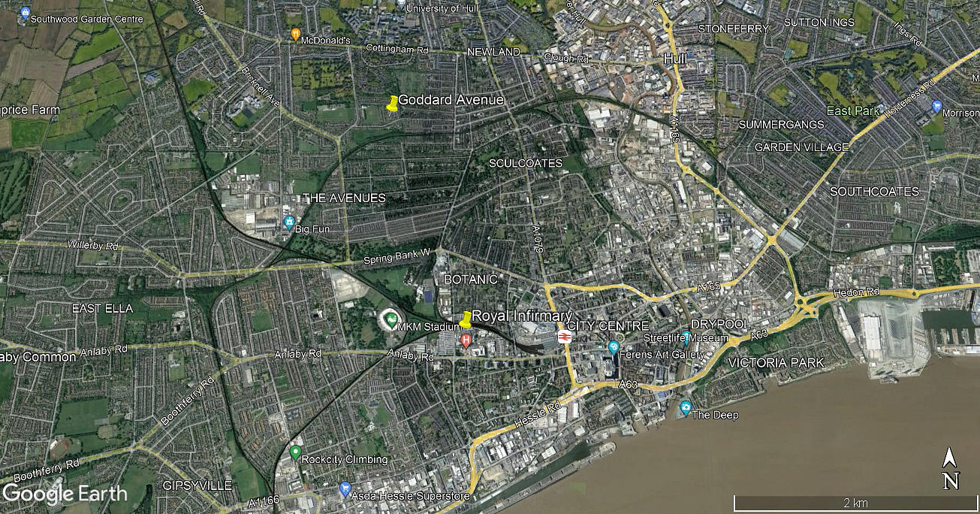Screen dimensions: 980x514
Task: Click the MKM Stadium green marker icon
Action: 388,319
